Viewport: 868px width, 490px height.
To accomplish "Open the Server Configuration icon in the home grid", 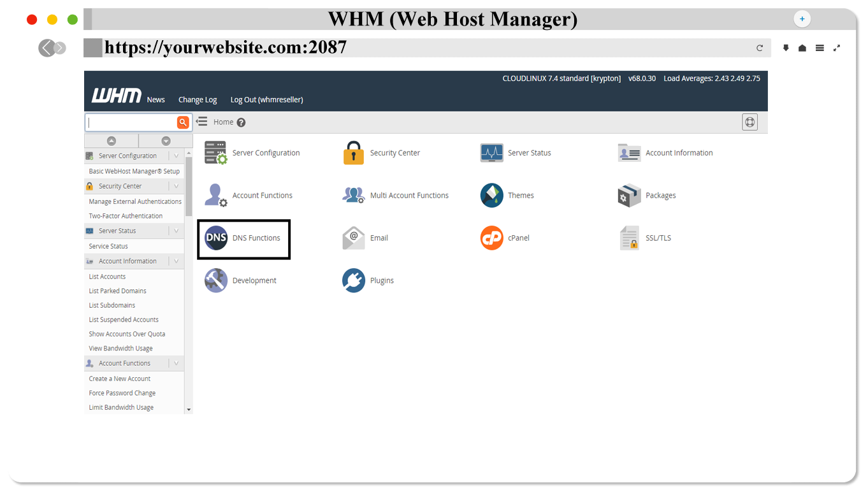I will (215, 153).
